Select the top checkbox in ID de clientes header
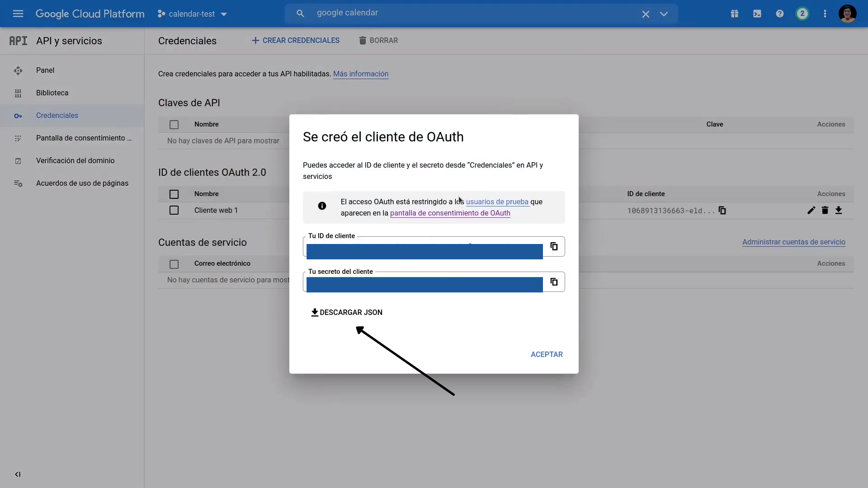The width and height of the screenshot is (868, 488). [174, 194]
